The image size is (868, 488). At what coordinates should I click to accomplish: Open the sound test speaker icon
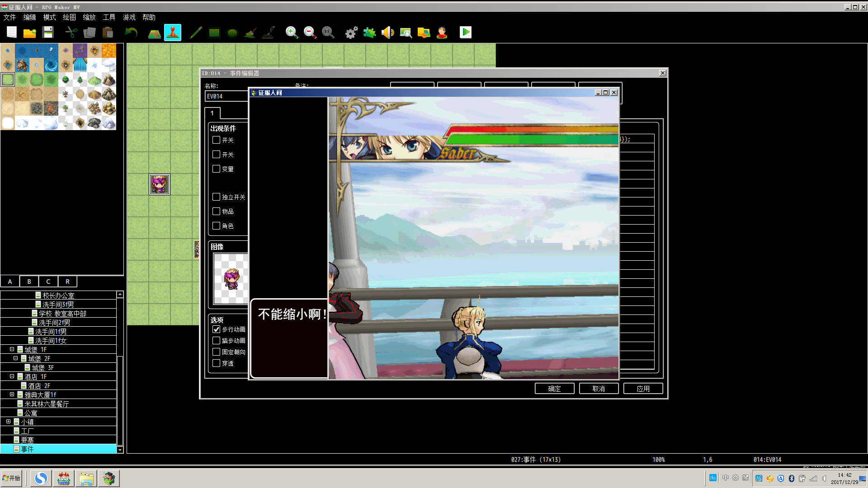click(387, 32)
